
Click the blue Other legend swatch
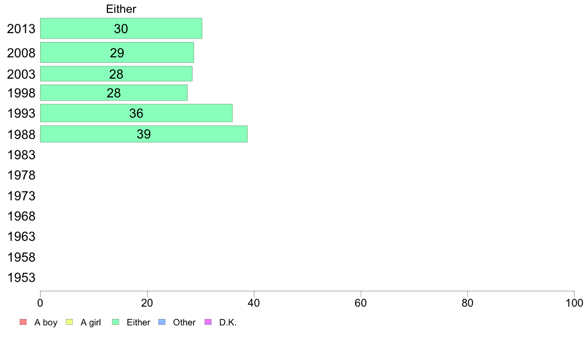coord(162,322)
